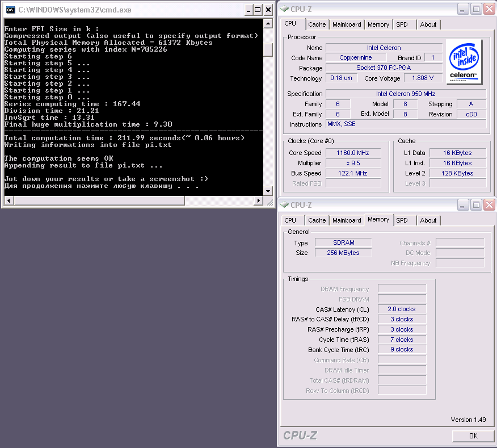The height and width of the screenshot is (448, 497).
Task: Open Cache tab in top CPU-Z window
Action: [x=317, y=24]
